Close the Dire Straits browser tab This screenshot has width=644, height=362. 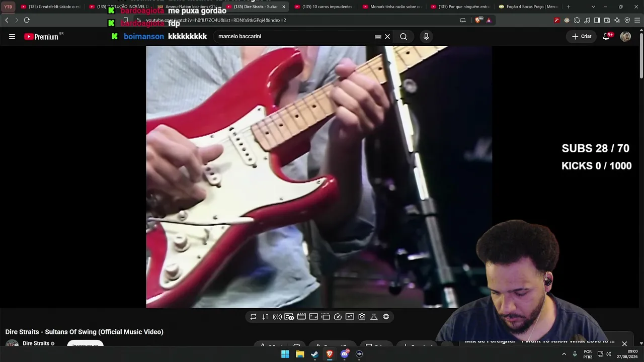(284, 7)
